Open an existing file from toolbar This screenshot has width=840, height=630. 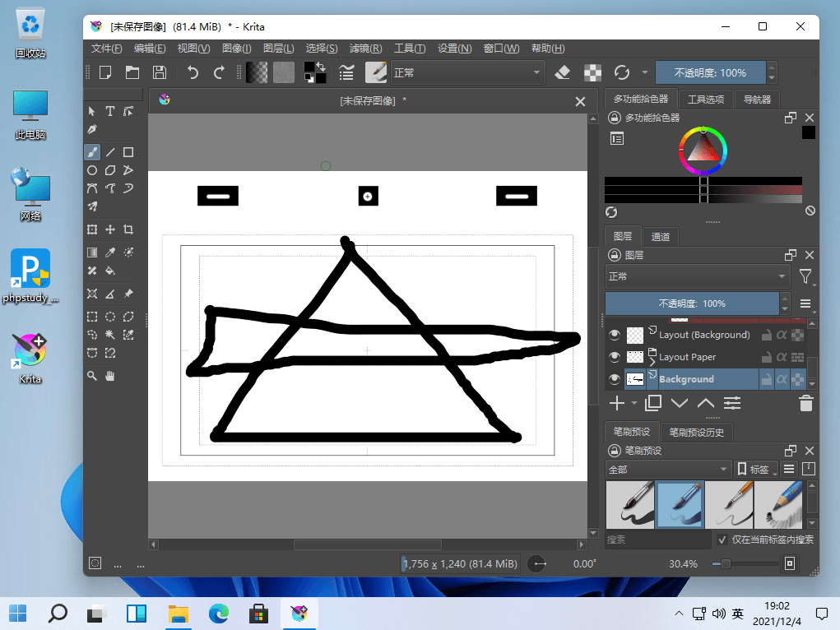[132, 72]
